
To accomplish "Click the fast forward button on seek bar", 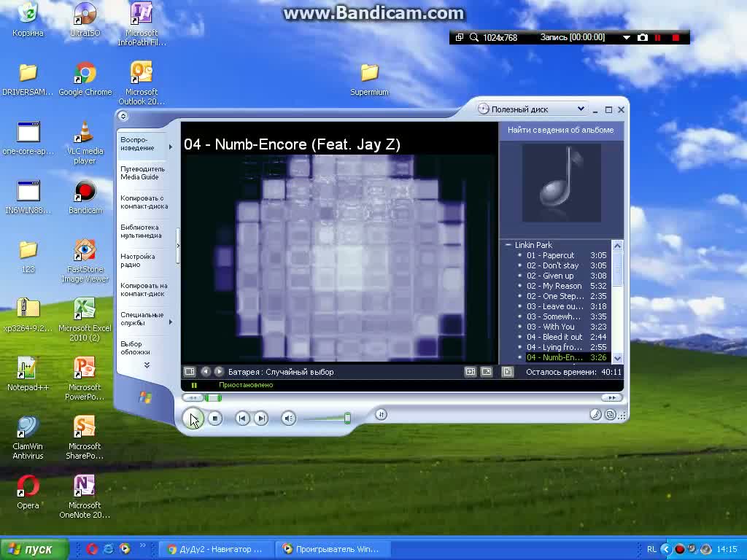I will tap(612, 397).
